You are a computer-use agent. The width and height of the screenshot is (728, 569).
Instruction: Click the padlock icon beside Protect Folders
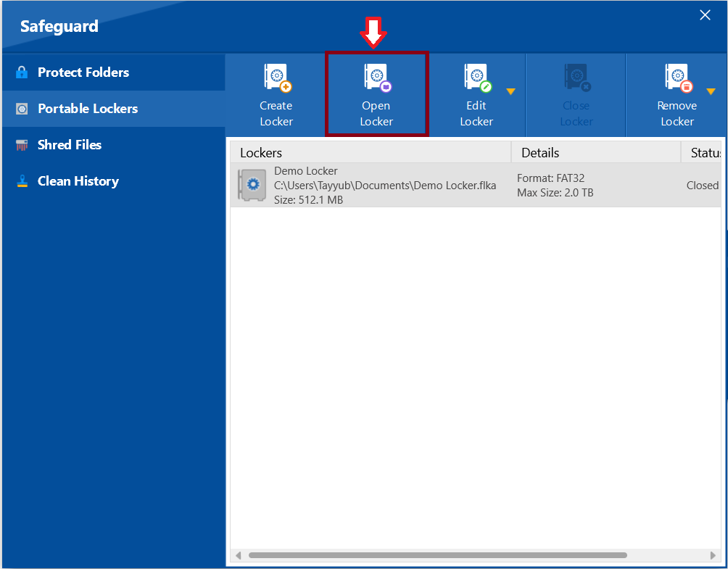[21, 72]
